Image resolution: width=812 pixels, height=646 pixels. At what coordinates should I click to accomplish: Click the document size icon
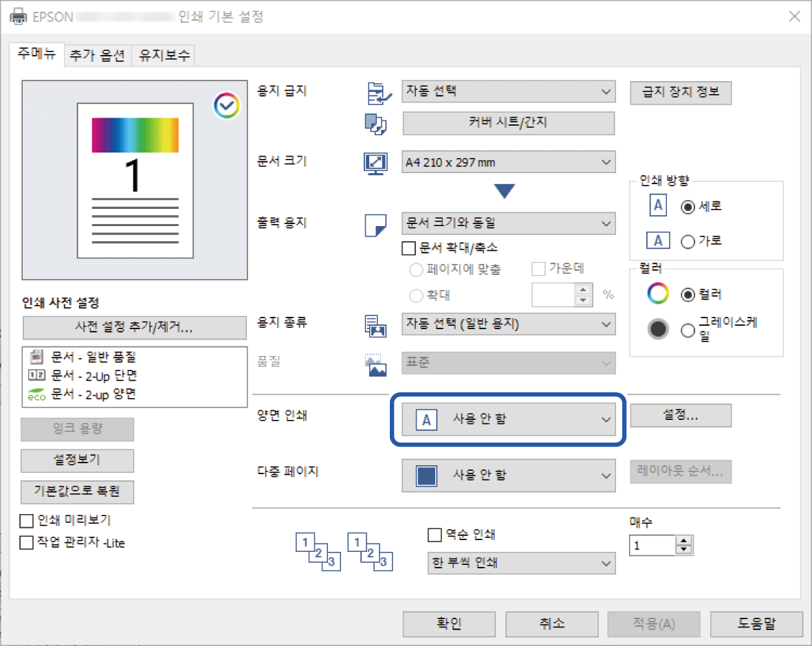click(x=376, y=164)
